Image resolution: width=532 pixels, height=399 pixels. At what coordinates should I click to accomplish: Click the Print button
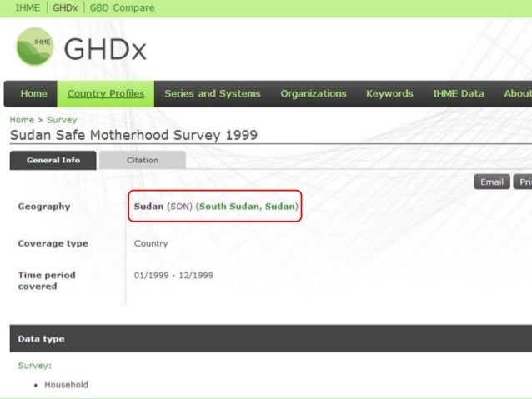(x=523, y=182)
